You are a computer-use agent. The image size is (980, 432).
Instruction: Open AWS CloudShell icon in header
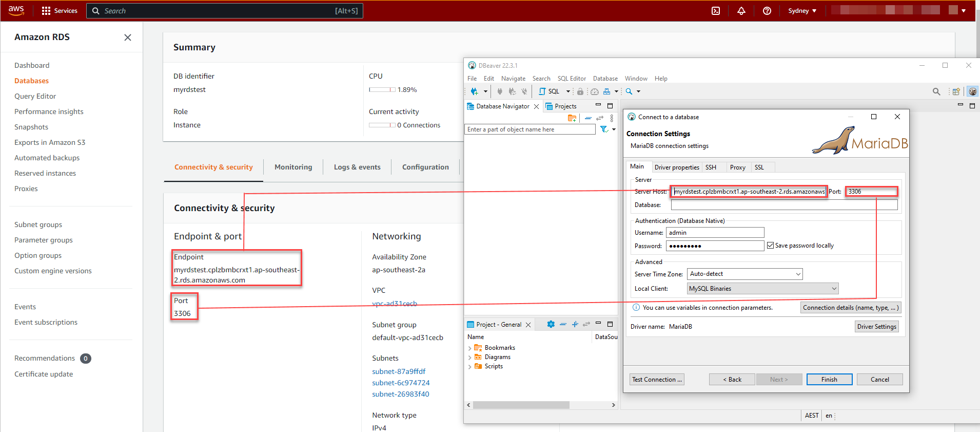point(716,11)
